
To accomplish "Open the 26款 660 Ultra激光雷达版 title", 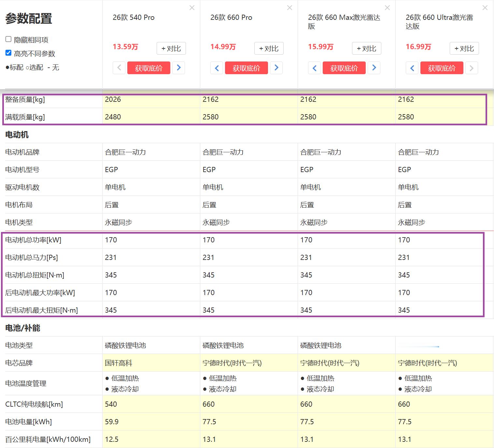I will click(439, 22).
